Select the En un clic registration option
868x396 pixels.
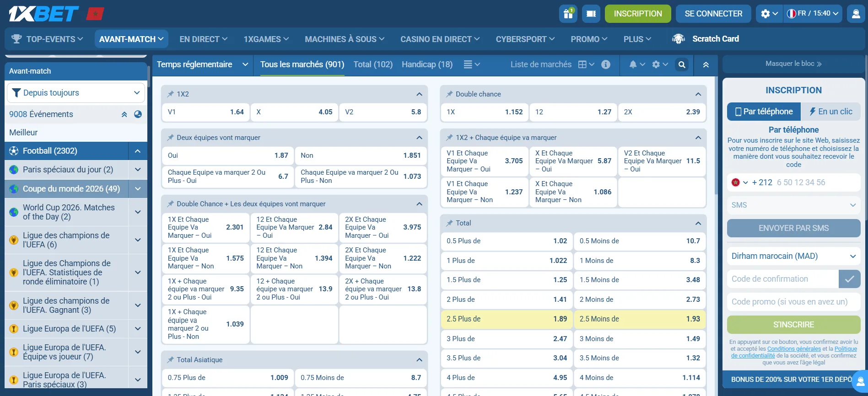(830, 112)
